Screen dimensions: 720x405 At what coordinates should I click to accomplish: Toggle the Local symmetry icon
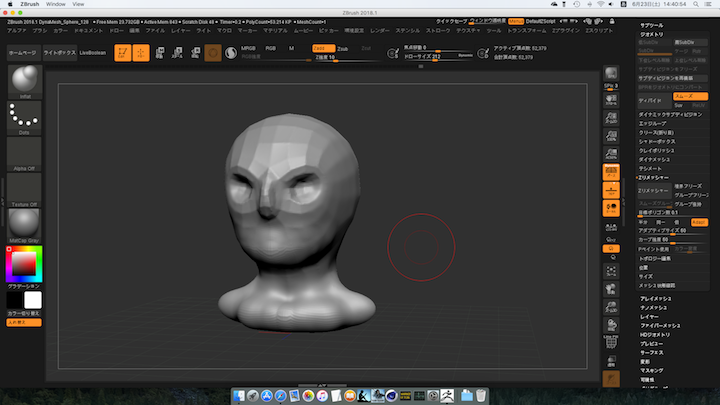611,208
